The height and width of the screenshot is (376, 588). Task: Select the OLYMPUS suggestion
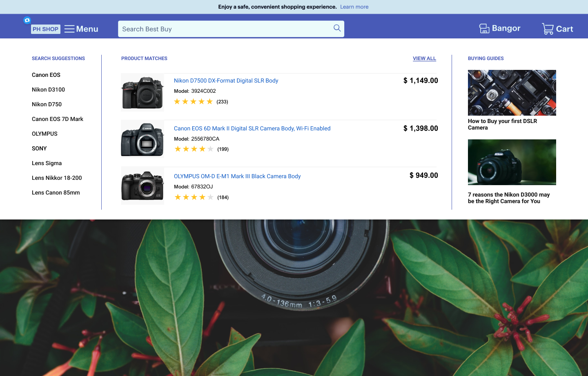45,134
